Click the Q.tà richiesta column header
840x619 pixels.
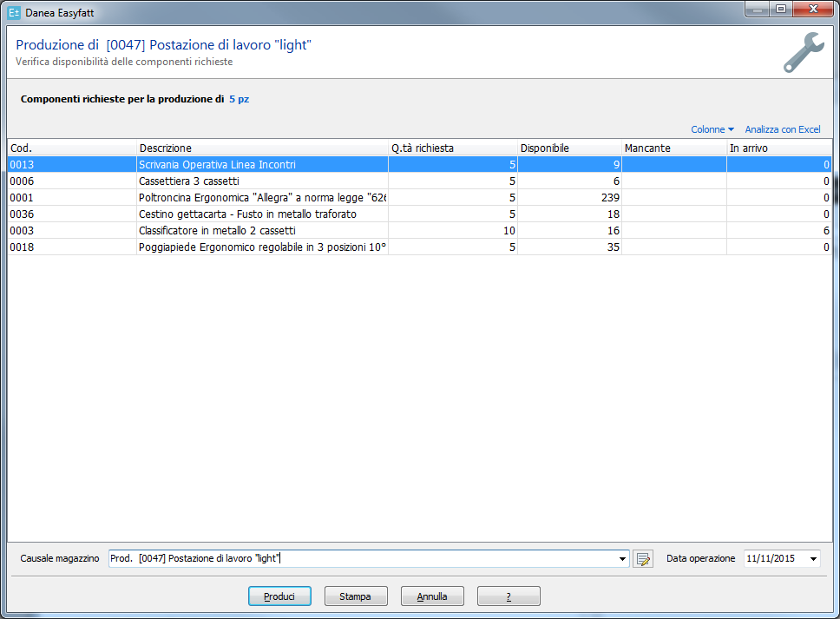click(x=452, y=148)
